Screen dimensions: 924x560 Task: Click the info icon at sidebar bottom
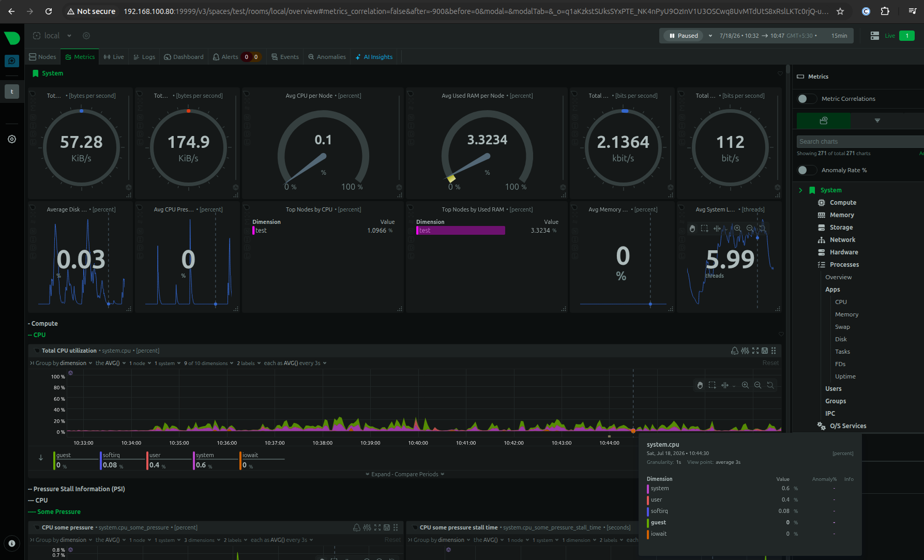coord(12,543)
